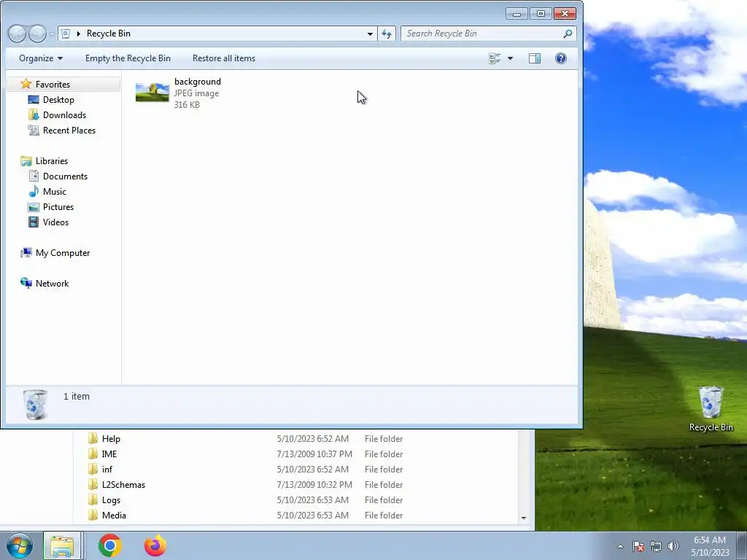Open the Organize menu
The width and height of the screenshot is (747, 560).
click(41, 58)
